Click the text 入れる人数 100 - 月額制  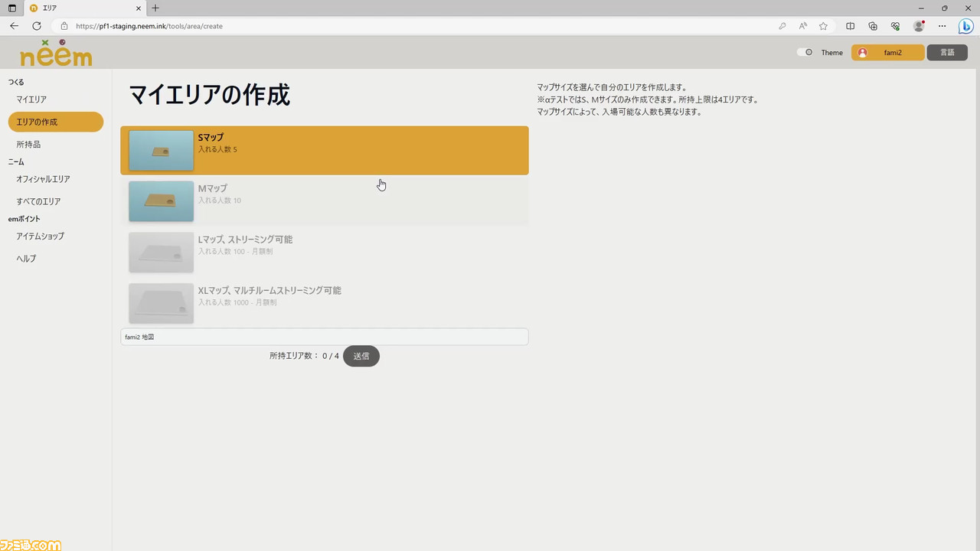click(235, 251)
